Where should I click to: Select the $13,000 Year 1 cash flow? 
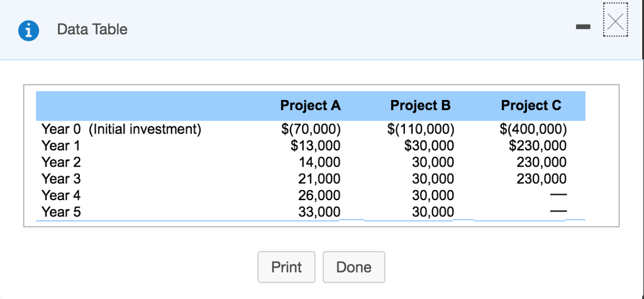pos(315,146)
